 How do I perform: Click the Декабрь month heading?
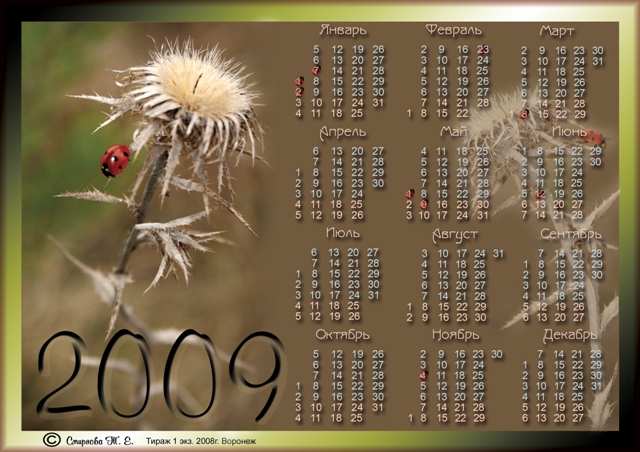[x=570, y=336]
